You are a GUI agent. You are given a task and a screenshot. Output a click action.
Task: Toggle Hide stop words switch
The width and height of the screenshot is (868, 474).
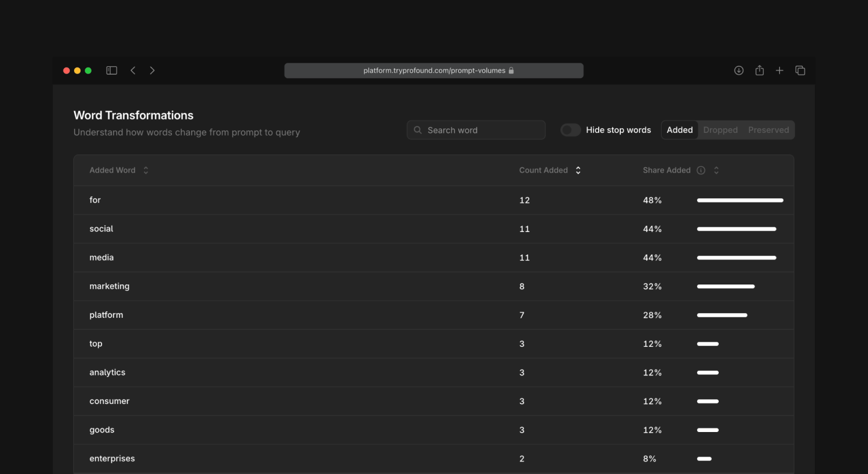(571, 130)
